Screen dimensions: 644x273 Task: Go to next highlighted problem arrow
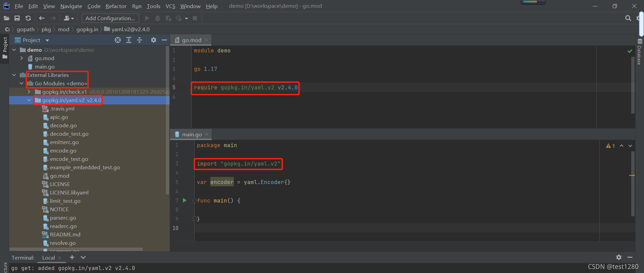coord(630,146)
